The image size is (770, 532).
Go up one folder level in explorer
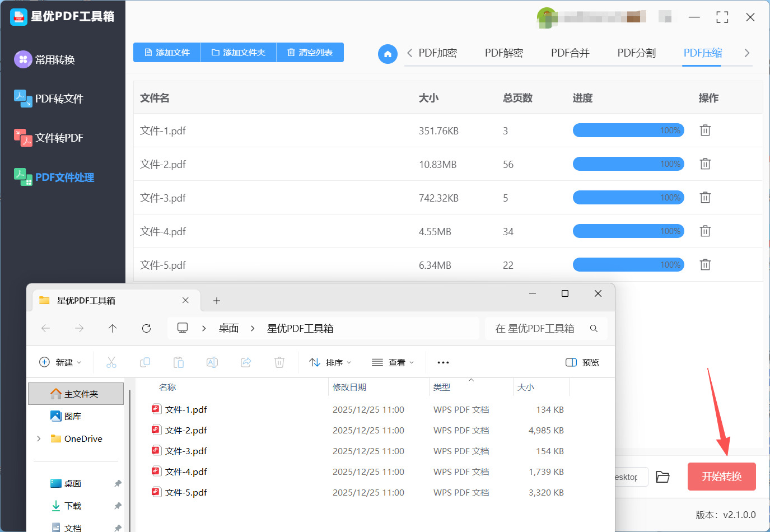pos(113,328)
